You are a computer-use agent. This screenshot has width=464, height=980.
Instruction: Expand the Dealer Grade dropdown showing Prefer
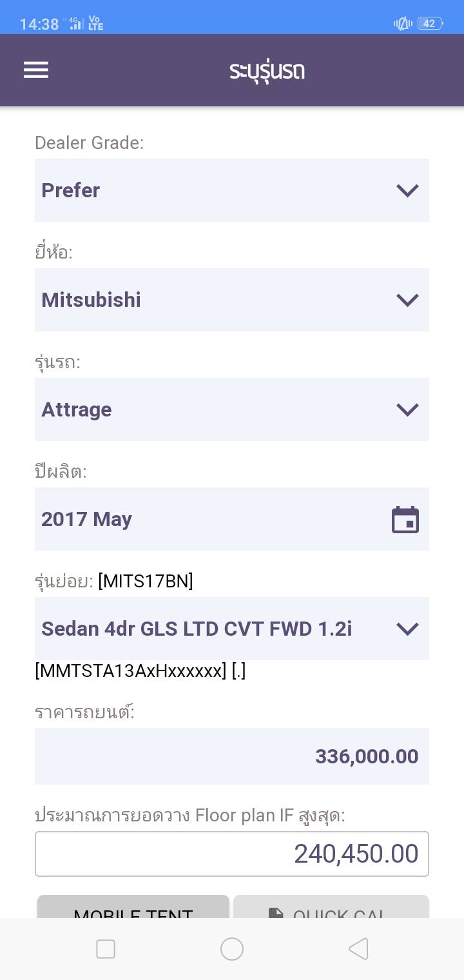coord(232,190)
